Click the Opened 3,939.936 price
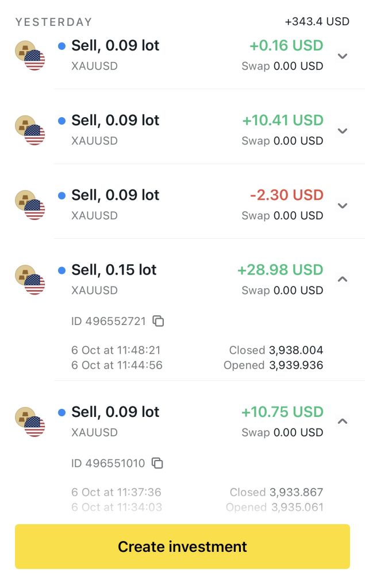The image size is (365, 588). 273,365
